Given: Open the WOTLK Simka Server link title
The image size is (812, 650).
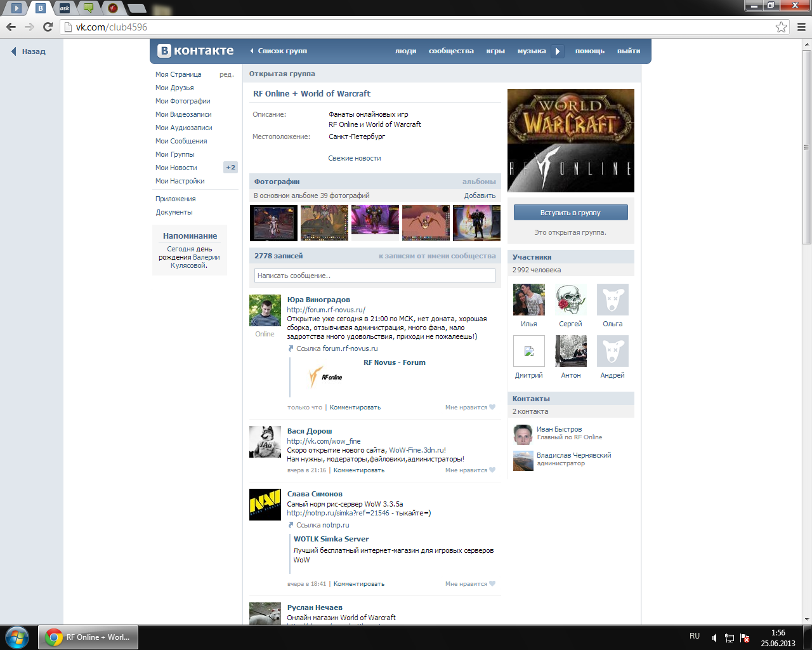Looking at the screenshot, I should 331,539.
